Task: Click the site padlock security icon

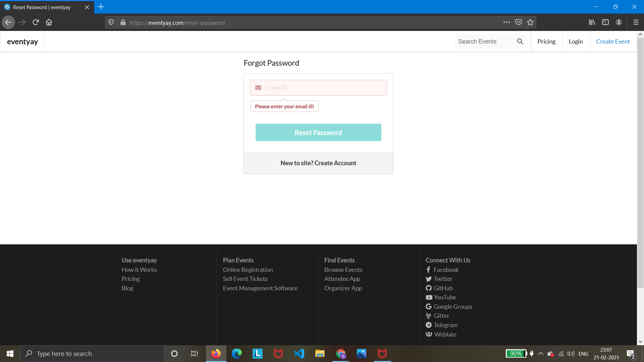Action: (x=123, y=22)
